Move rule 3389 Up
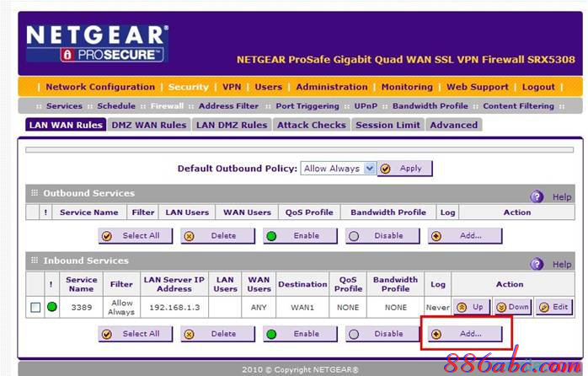Screen dimensions: 588x376 [472, 307]
